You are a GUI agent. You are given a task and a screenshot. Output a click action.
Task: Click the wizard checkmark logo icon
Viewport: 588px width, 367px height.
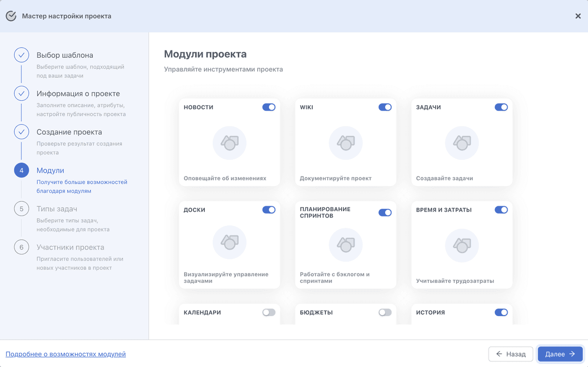coord(11,16)
